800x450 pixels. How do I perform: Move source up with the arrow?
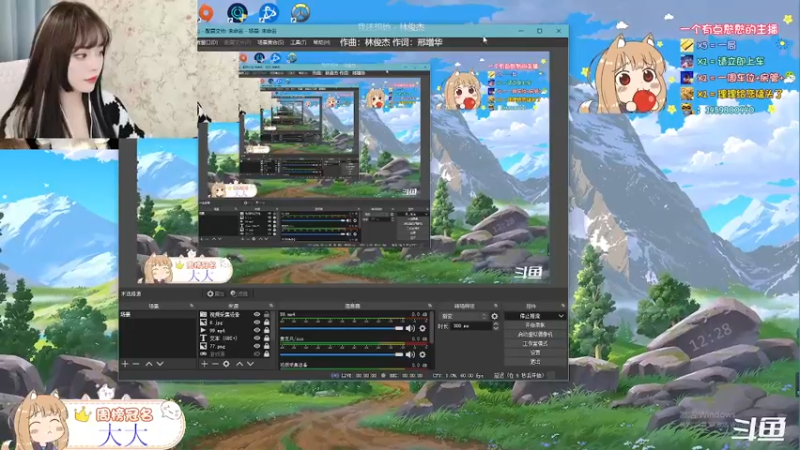pos(239,364)
